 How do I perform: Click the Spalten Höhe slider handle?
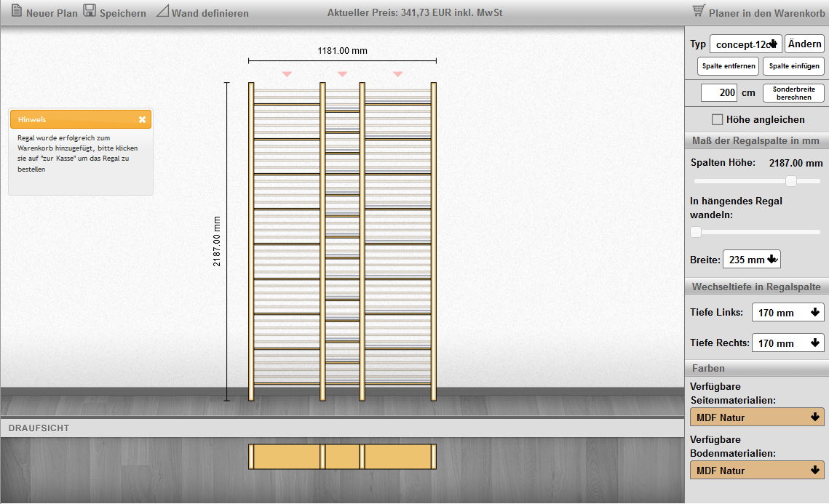[791, 181]
